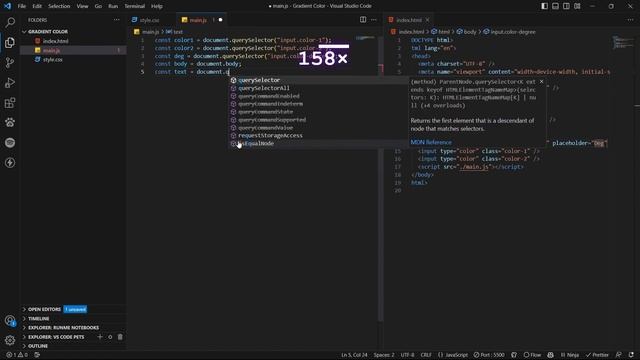Open the Accounts icon in the activity bar
This screenshot has width=640, height=360.
click(x=10, y=321)
